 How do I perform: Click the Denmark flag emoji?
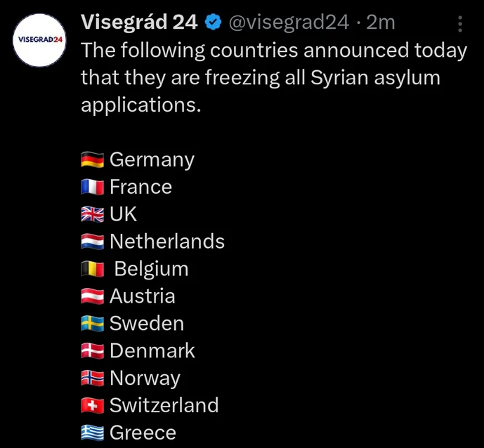click(x=93, y=351)
